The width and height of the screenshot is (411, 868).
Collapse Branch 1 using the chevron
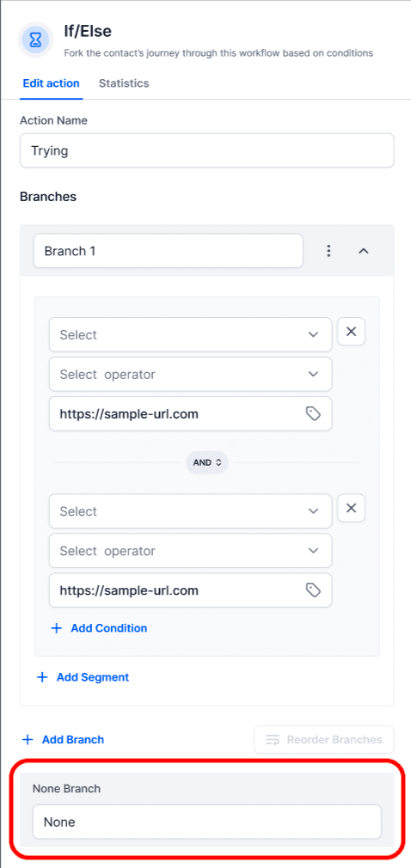[364, 251]
